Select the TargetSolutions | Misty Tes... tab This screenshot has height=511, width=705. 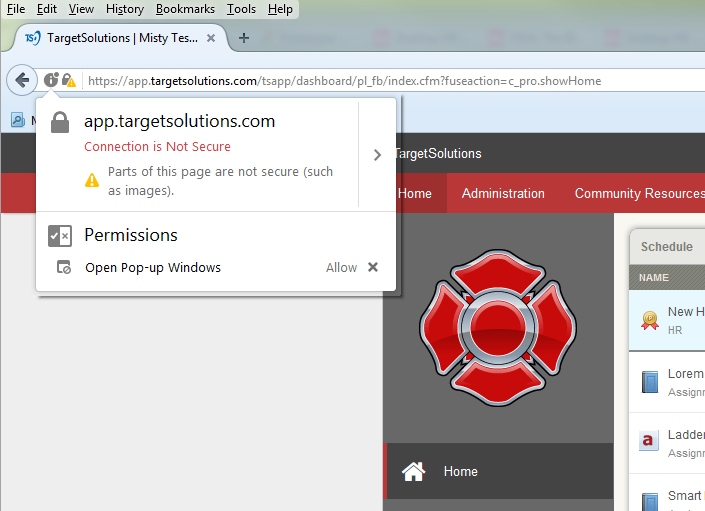[121, 38]
